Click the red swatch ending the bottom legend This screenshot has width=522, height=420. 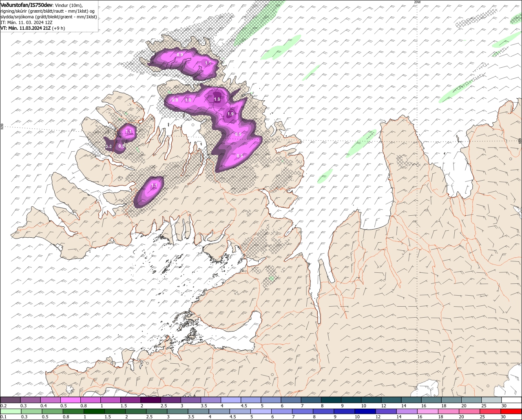tap(511, 411)
